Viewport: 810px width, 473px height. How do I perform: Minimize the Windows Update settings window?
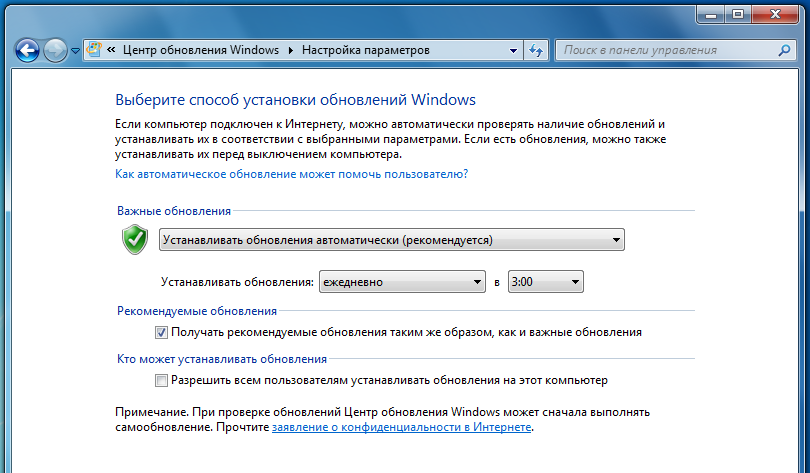click(711, 14)
